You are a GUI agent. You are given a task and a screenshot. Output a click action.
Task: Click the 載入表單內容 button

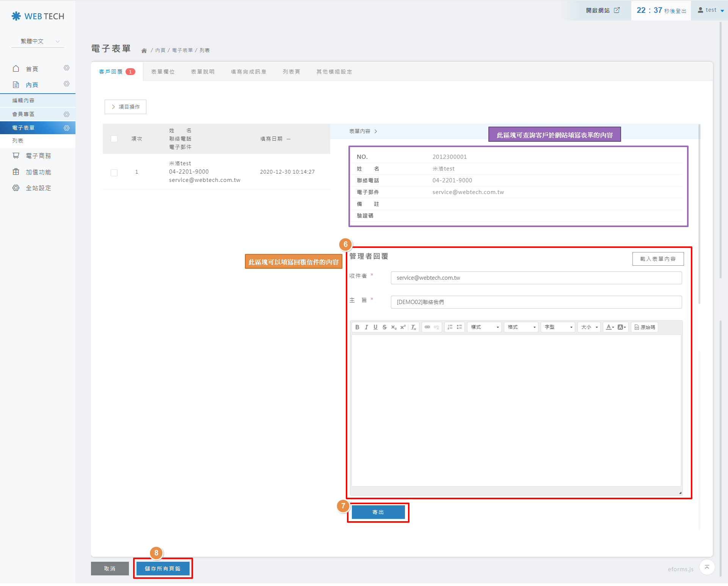tap(658, 259)
